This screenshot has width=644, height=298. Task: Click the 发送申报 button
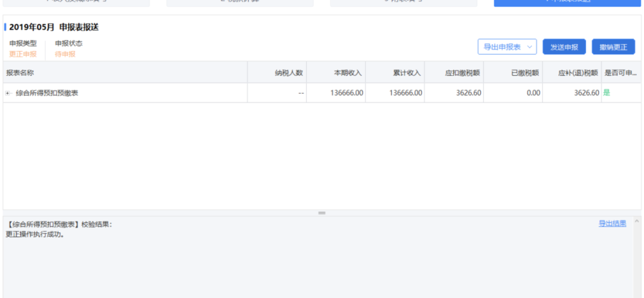563,47
